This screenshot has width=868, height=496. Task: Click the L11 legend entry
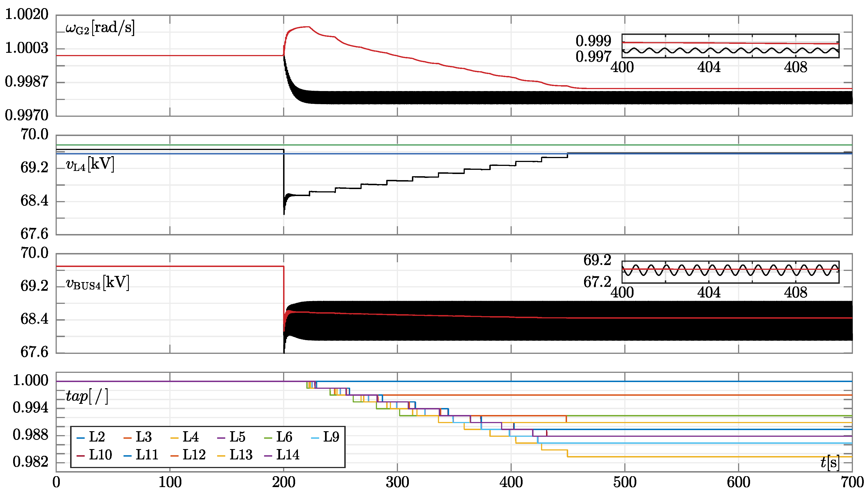coord(147,455)
